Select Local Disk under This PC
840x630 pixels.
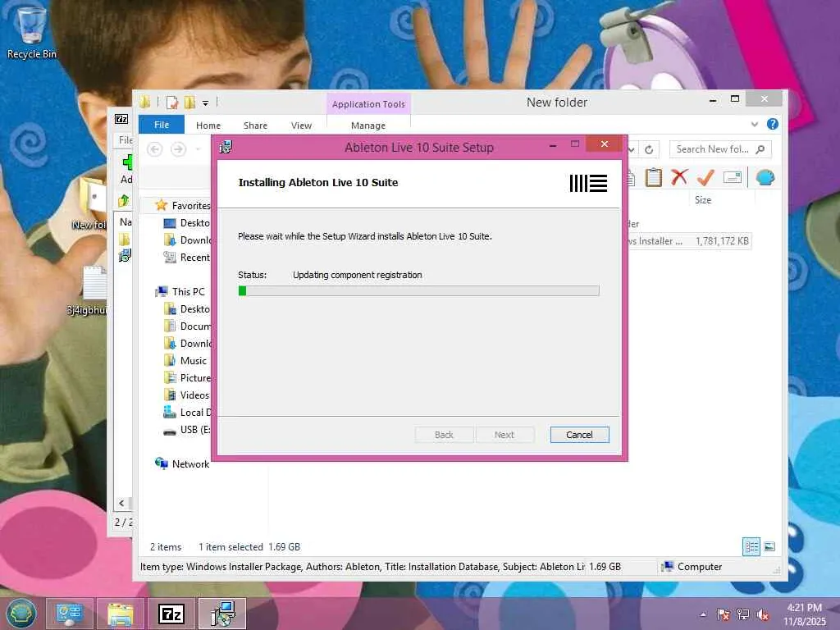pos(186,412)
